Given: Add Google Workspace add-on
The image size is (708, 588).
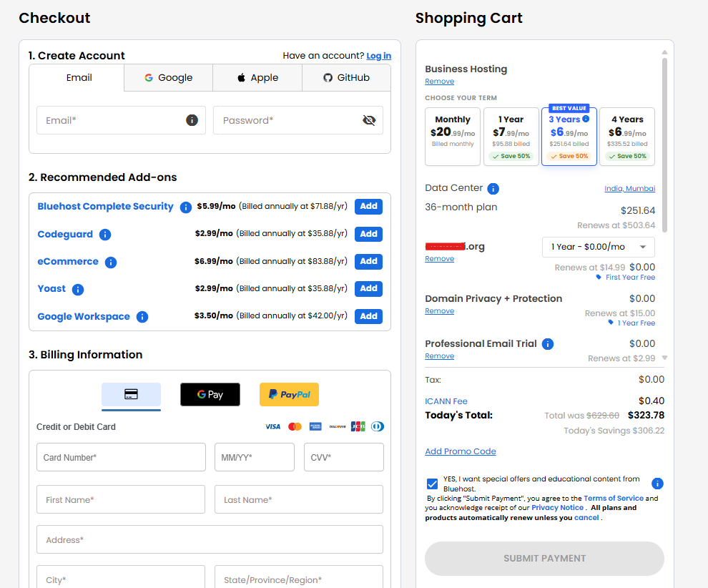Looking at the screenshot, I should (x=368, y=316).
